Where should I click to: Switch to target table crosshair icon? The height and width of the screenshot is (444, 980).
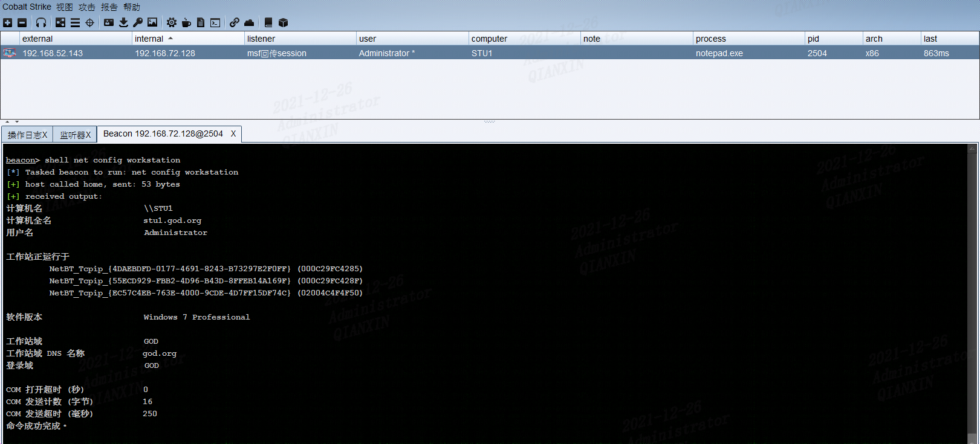[89, 22]
